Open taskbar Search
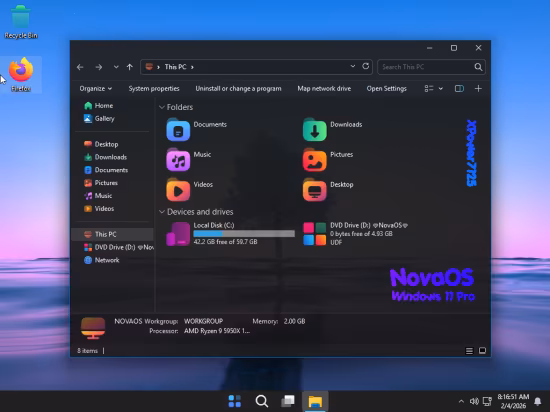550x412 pixels. pyautogui.click(x=261, y=401)
